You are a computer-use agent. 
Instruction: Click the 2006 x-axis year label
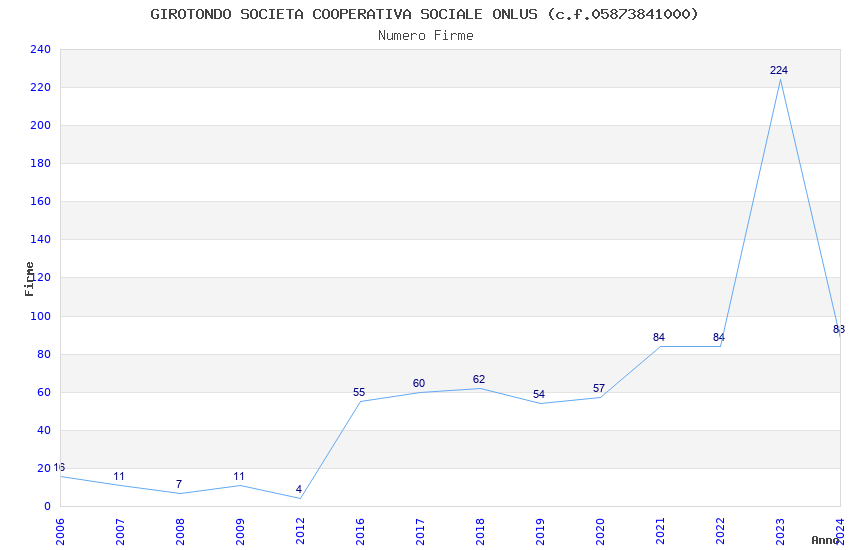pos(60,532)
